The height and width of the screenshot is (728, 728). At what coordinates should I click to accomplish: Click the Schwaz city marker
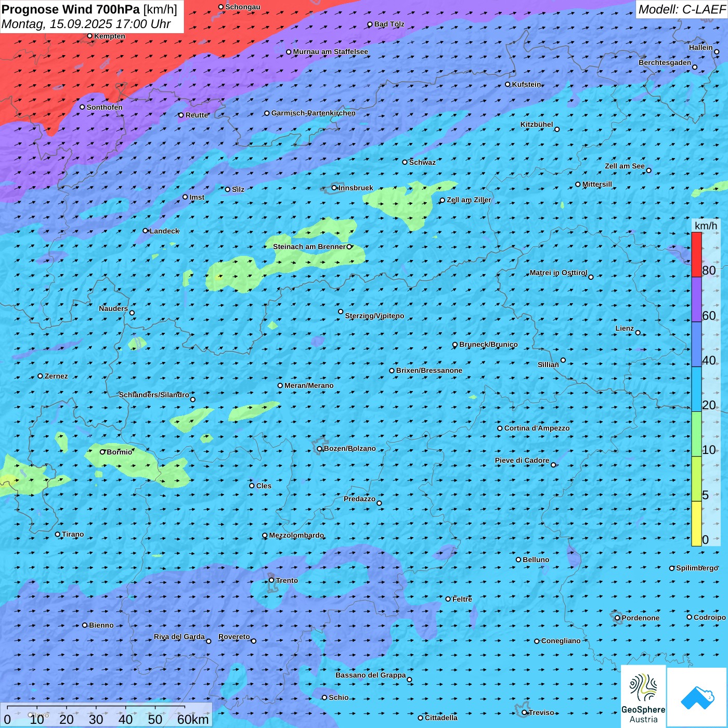[405, 162]
